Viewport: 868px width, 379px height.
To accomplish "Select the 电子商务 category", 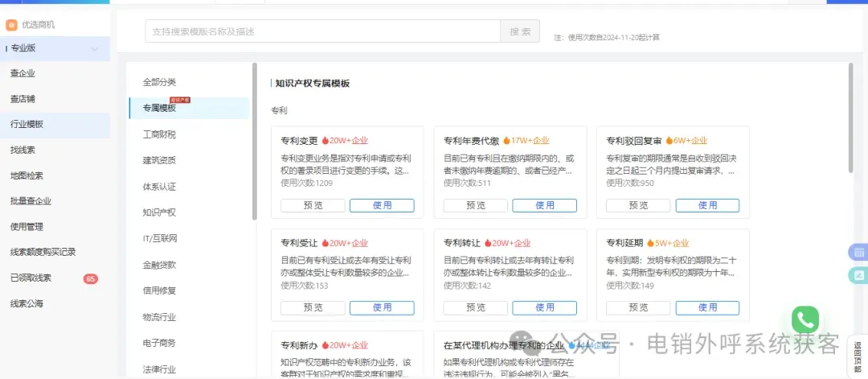I will [159, 344].
